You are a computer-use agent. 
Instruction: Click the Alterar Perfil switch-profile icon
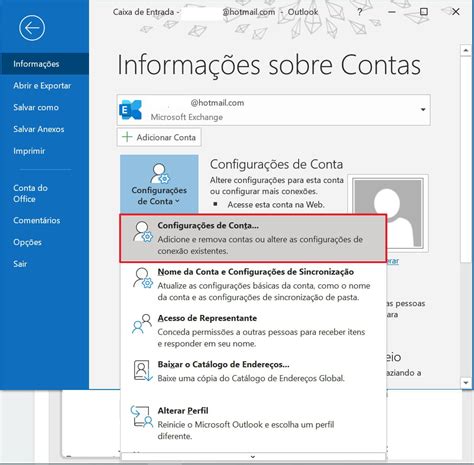[142, 416]
